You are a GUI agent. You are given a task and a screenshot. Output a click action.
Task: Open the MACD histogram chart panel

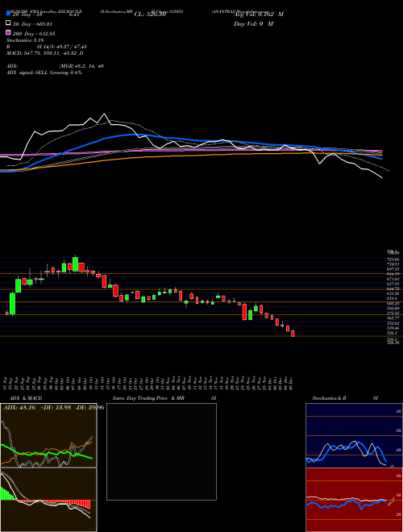[x=48, y=500]
